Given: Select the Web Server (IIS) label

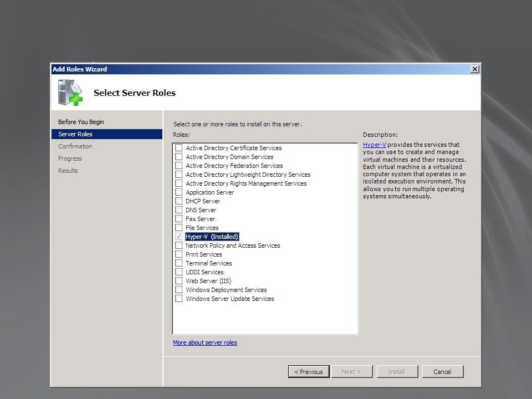Looking at the screenshot, I should point(208,281).
